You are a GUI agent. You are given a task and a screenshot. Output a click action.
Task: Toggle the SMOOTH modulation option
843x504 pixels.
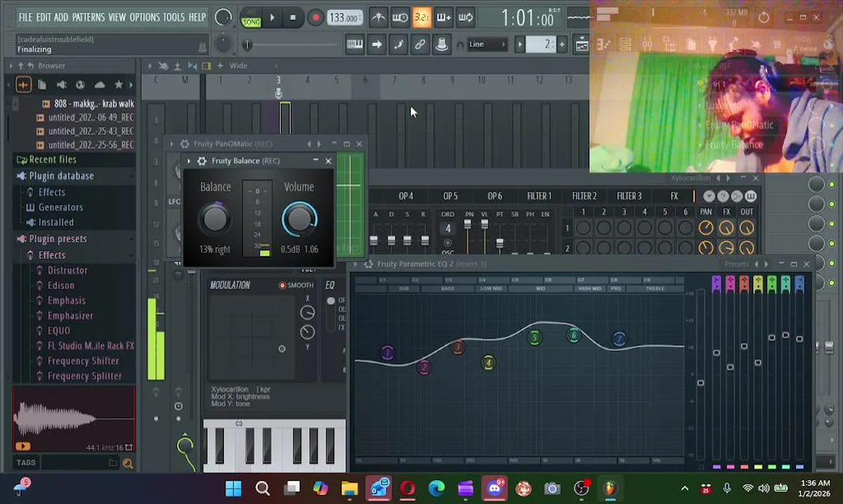[x=296, y=286]
